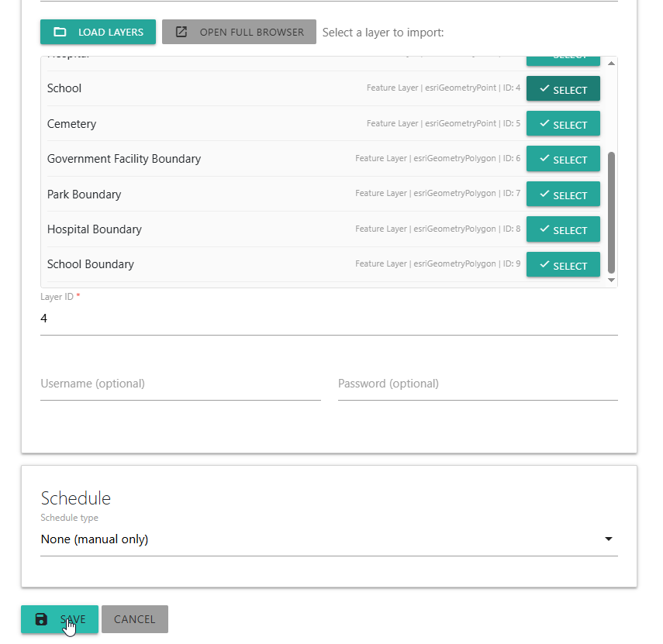The width and height of the screenshot is (663, 644).
Task: Click the Schedule type dropdown arrow
Action: pyautogui.click(x=609, y=539)
